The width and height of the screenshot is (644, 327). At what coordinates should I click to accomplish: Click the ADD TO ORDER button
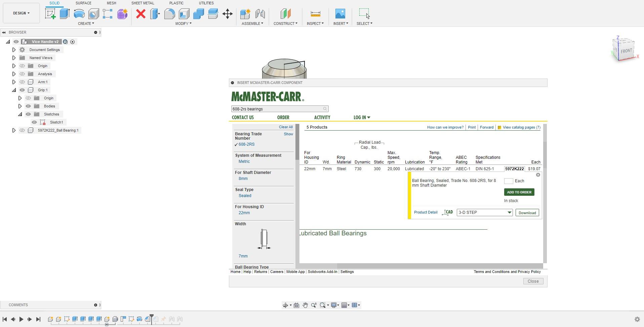pos(519,192)
